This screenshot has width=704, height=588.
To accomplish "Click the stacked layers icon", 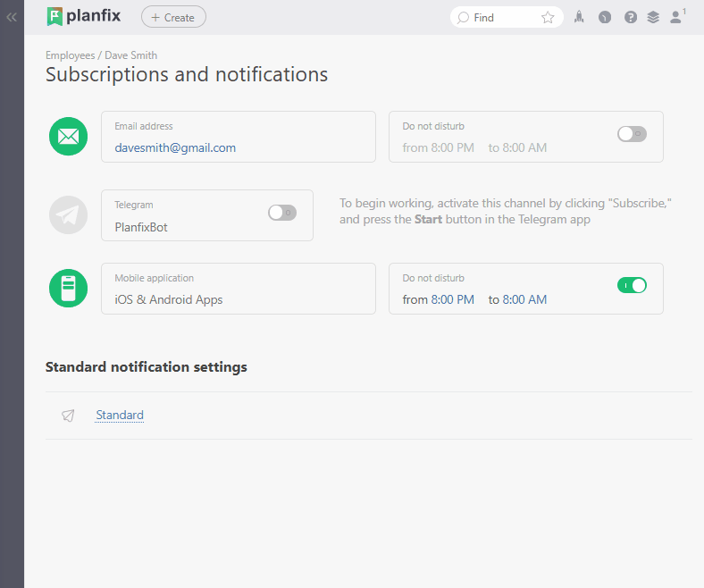I will point(653,17).
